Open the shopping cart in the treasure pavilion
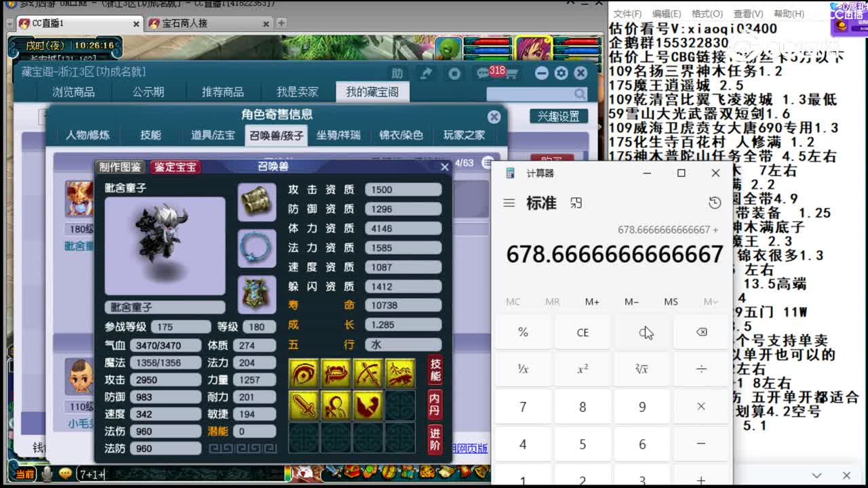Viewport: 868px width, 488px height. click(512, 73)
